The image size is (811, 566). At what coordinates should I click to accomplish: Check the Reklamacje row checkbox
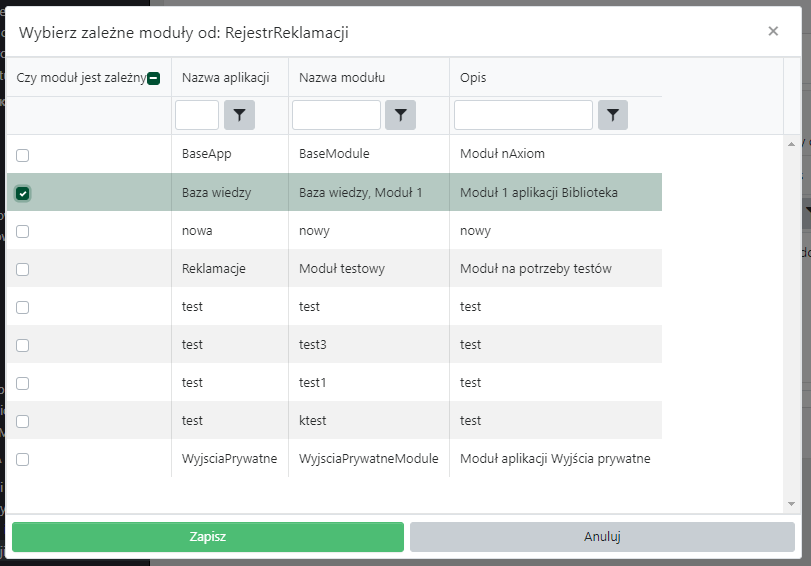(22, 270)
